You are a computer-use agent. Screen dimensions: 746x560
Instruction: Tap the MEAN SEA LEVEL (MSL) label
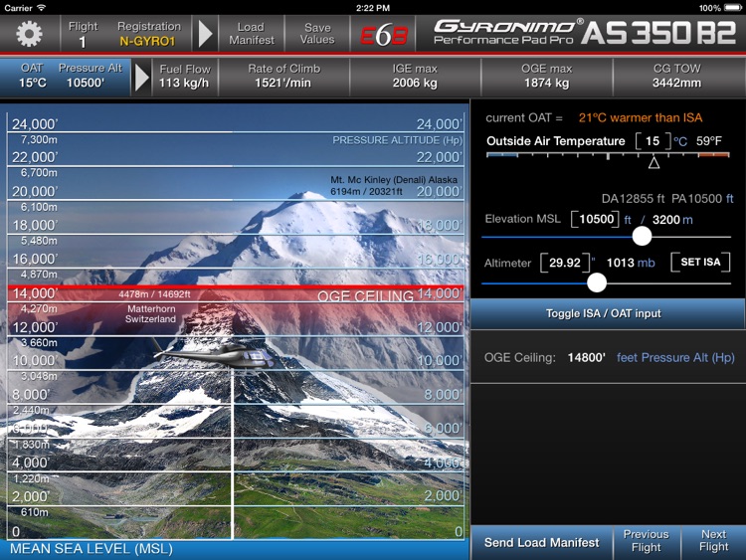point(92,549)
